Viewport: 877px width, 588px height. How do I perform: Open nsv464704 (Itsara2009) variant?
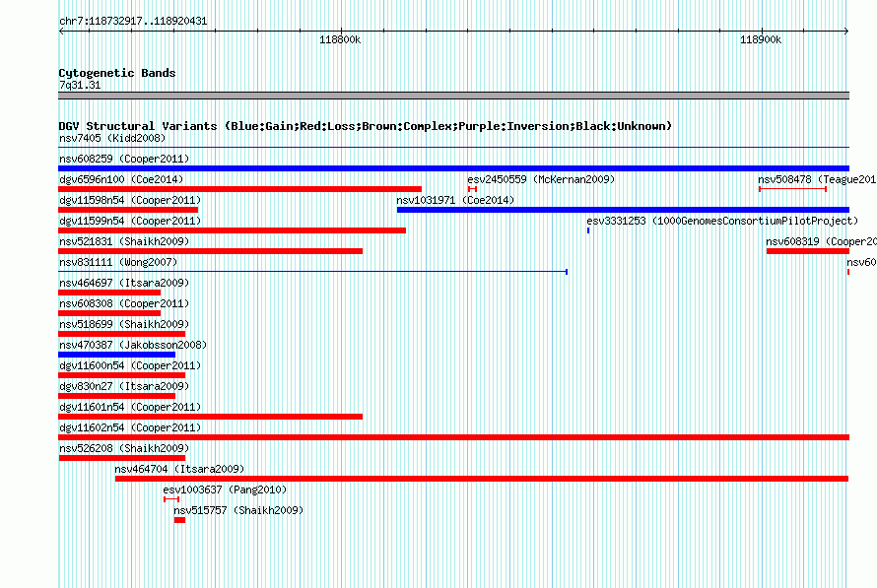(x=179, y=469)
